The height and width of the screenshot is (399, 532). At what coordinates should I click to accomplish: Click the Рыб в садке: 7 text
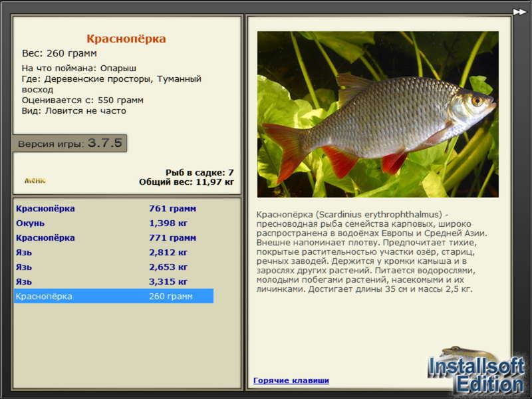pyautogui.click(x=199, y=172)
